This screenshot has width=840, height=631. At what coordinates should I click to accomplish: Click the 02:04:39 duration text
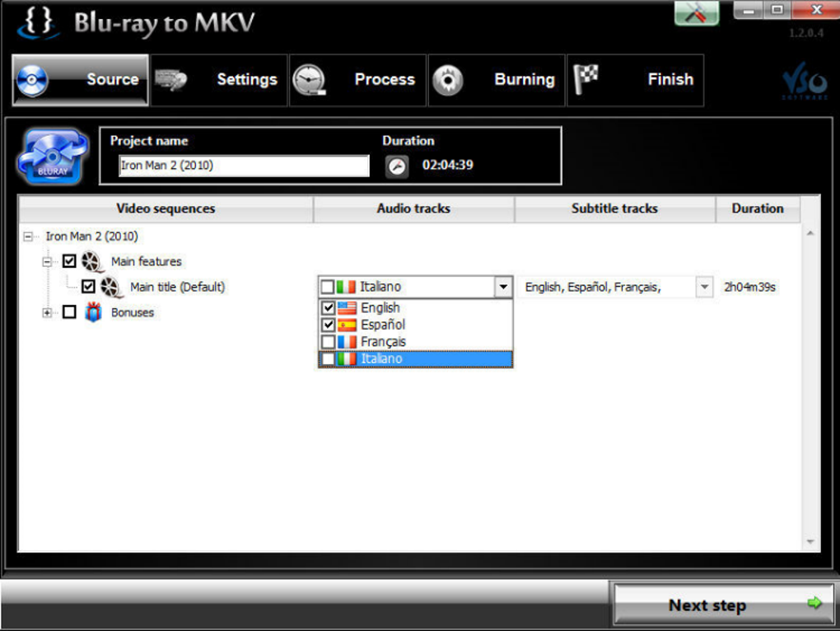pyautogui.click(x=448, y=165)
